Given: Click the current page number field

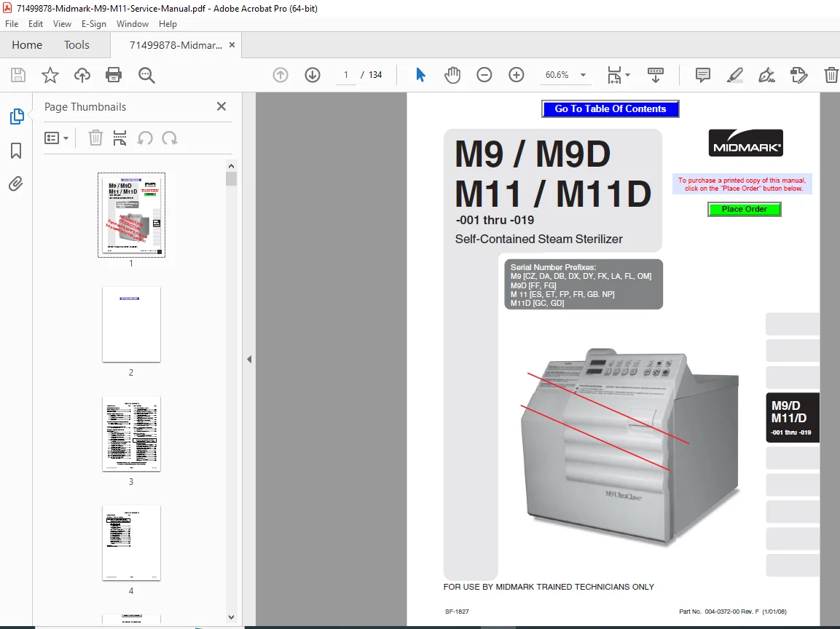Looking at the screenshot, I should [346, 75].
